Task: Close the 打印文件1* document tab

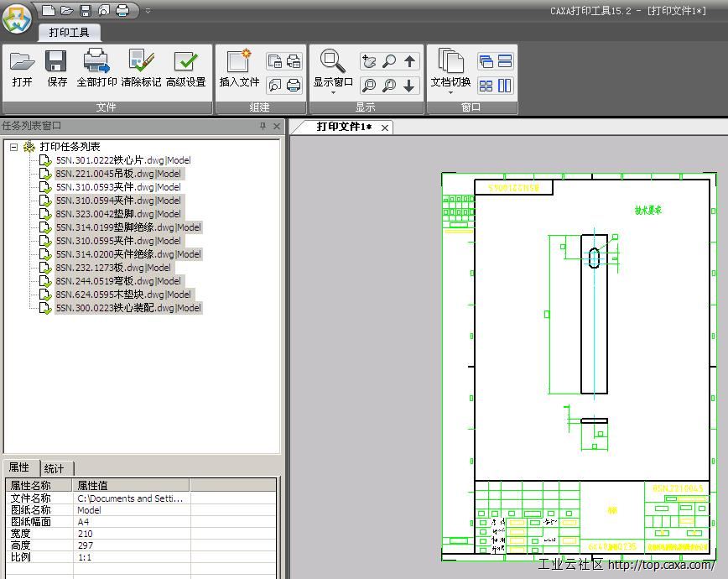Action: (385, 128)
